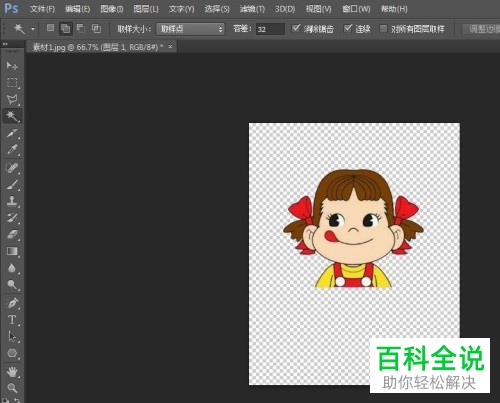Select the Polygonal Lasso tool
Image resolution: width=500 pixels, height=403 pixels.
coord(12,99)
